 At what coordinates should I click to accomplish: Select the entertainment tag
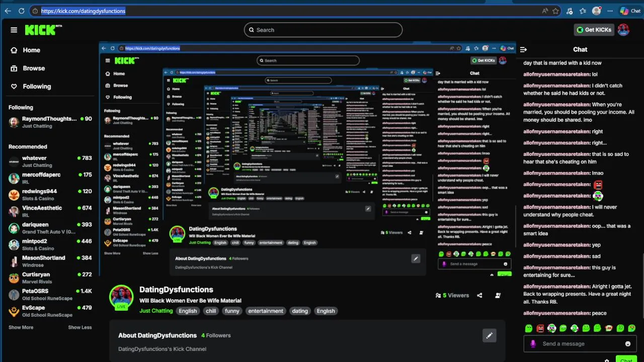point(266,311)
